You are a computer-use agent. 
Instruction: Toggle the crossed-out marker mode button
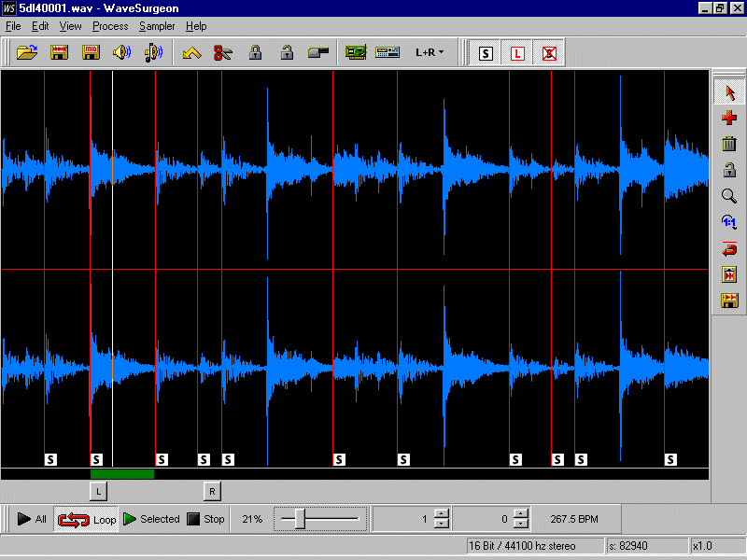tap(549, 53)
